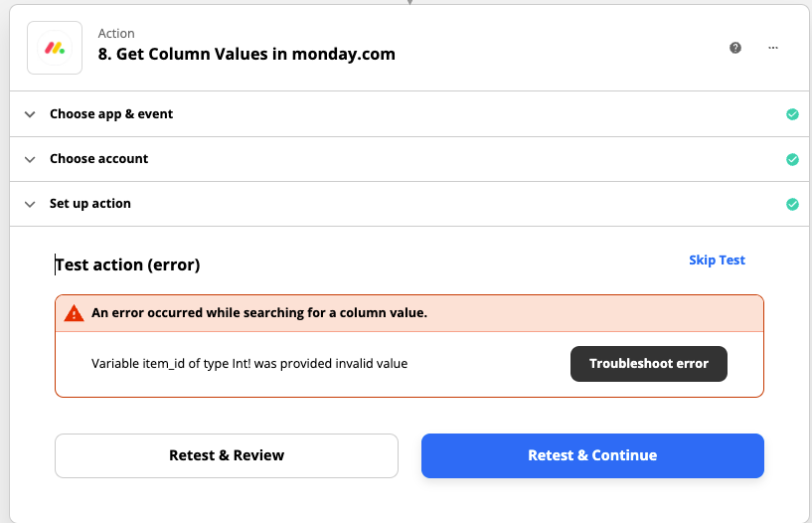Expand the Choose app & event chevron
The width and height of the screenshot is (812, 523).
point(30,114)
